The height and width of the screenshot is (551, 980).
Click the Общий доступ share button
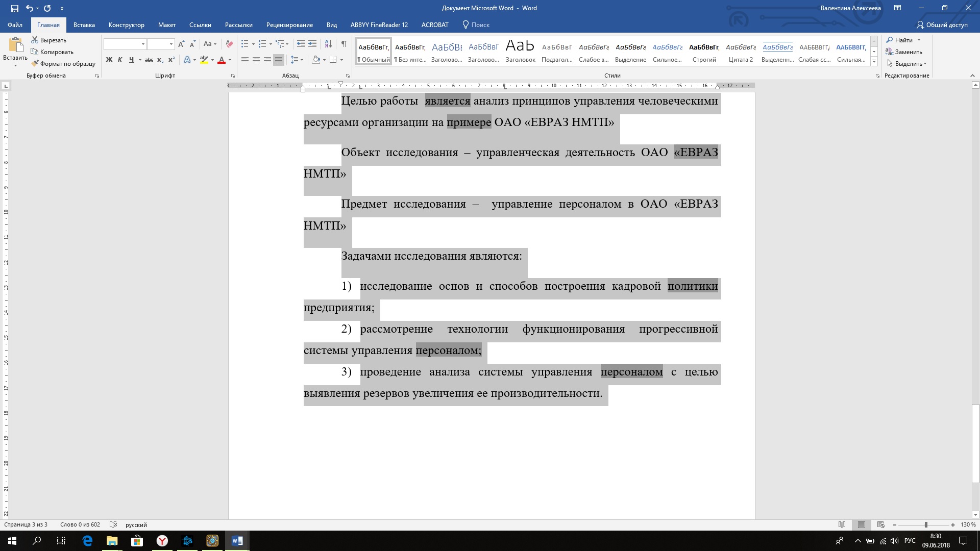point(942,24)
